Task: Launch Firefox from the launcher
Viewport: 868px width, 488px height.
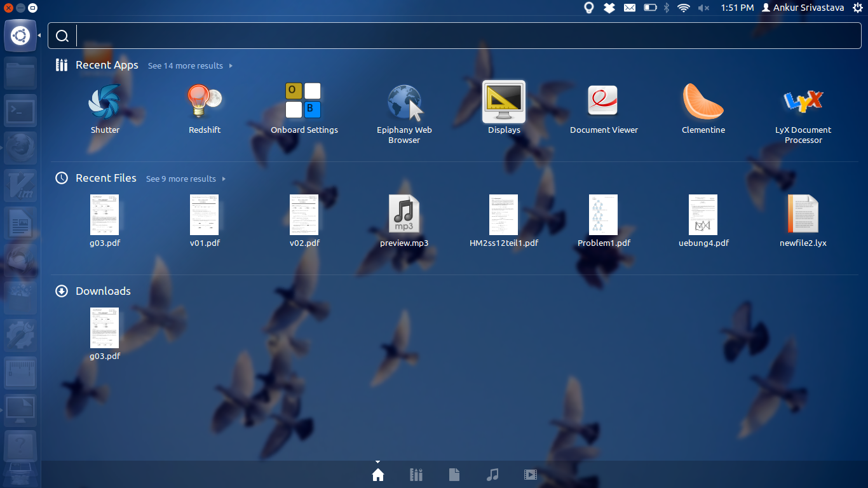Action: [20, 148]
